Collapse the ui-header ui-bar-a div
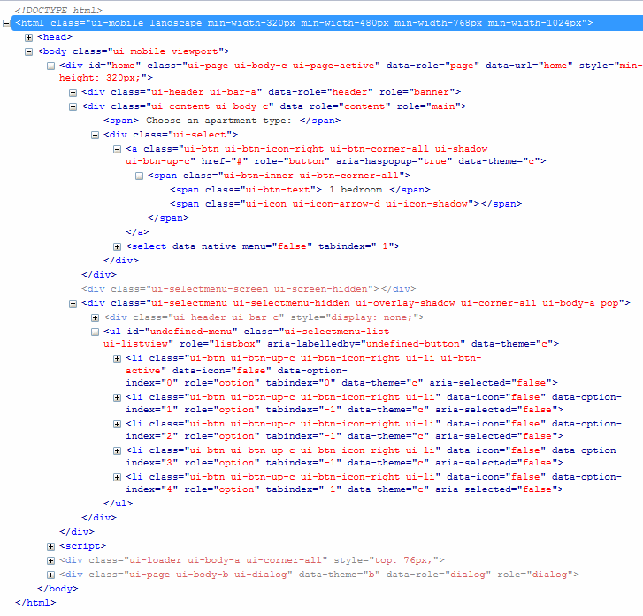The height and width of the screenshot is (616, 643). coord(73,93)
